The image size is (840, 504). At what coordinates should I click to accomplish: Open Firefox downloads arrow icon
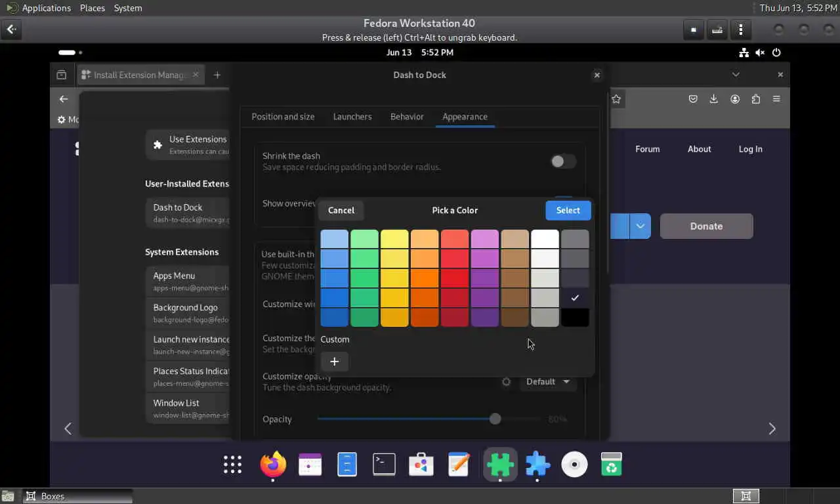coord(714,99)
